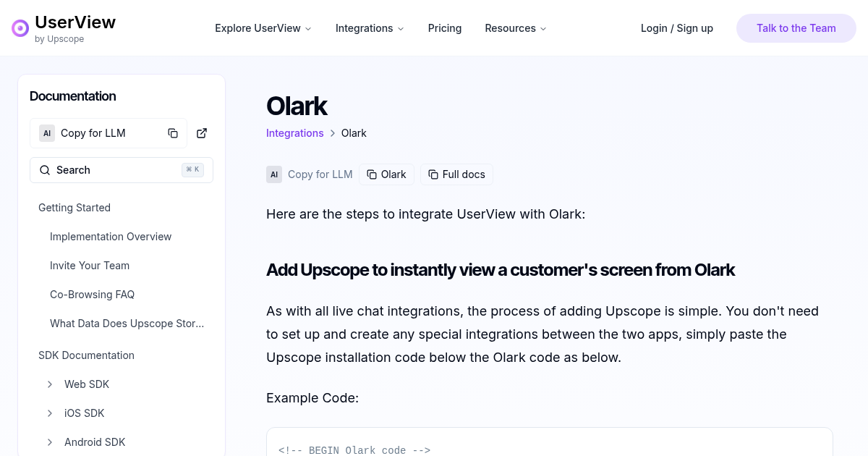
Task: Open the Resources dropdown menu
Action: (516, 28)
